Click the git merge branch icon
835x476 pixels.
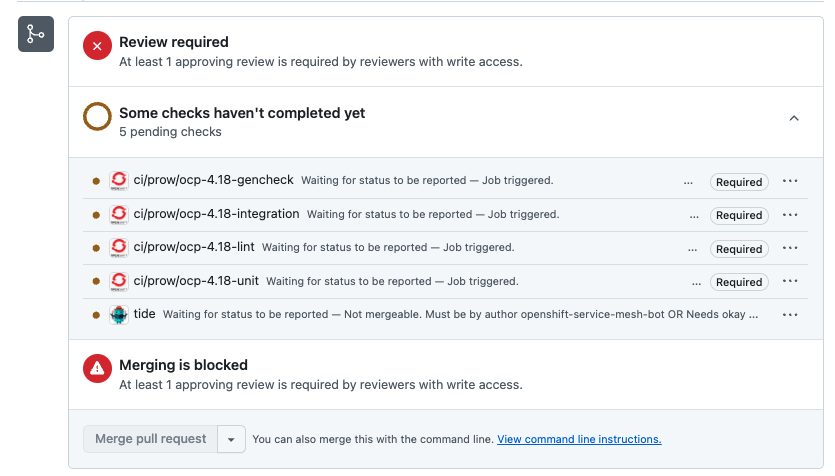pyautogui.click(x=36, y=35)
